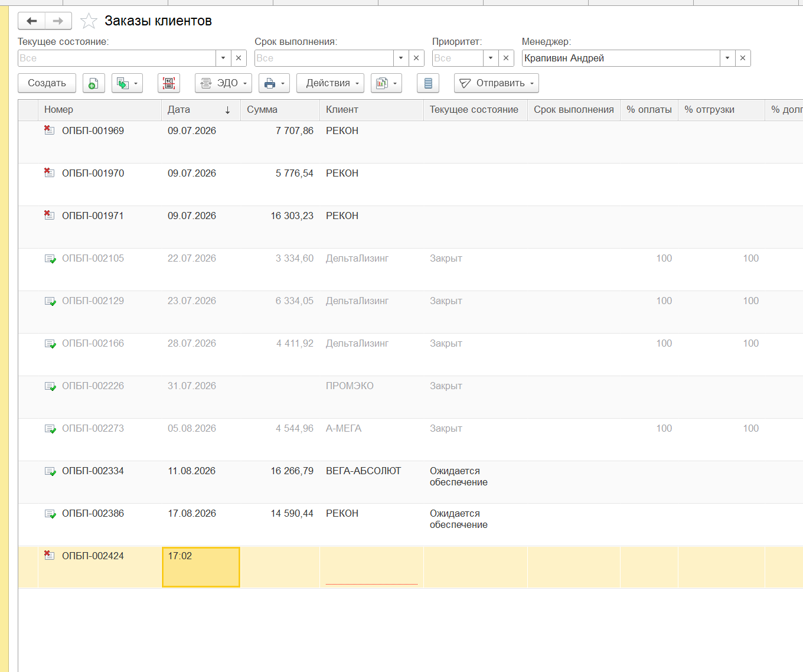Screen dimensions: 803x672
Task: Click the status icon of order ОПБП-001970
Action: click(50, 172)
